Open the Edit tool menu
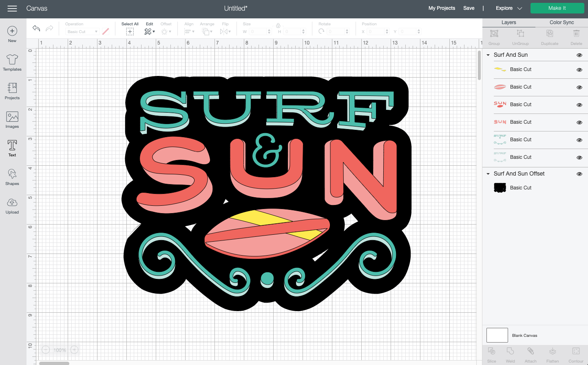 coord(150,31)
